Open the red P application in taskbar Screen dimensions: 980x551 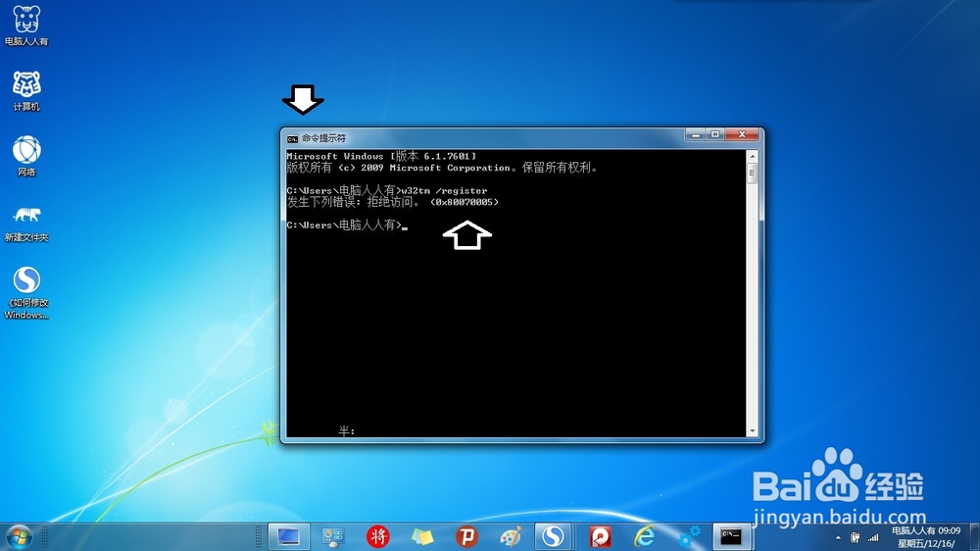[466, 536]
